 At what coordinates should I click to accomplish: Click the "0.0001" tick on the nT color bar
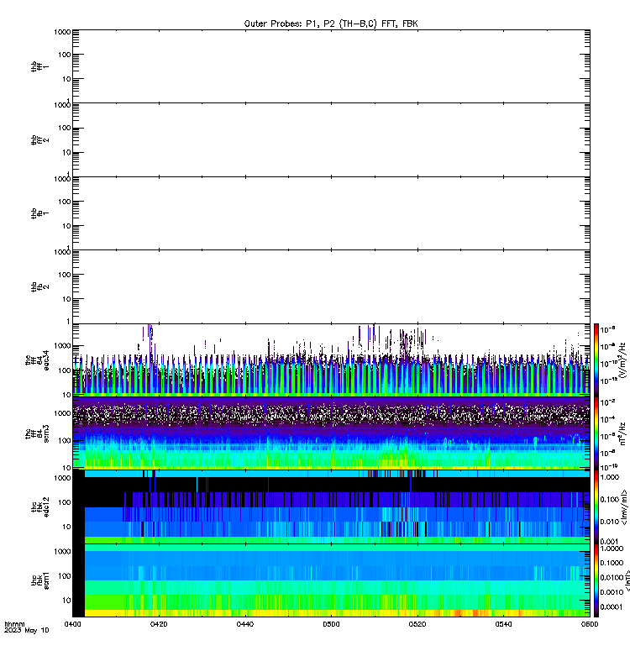tap(612, 606)
